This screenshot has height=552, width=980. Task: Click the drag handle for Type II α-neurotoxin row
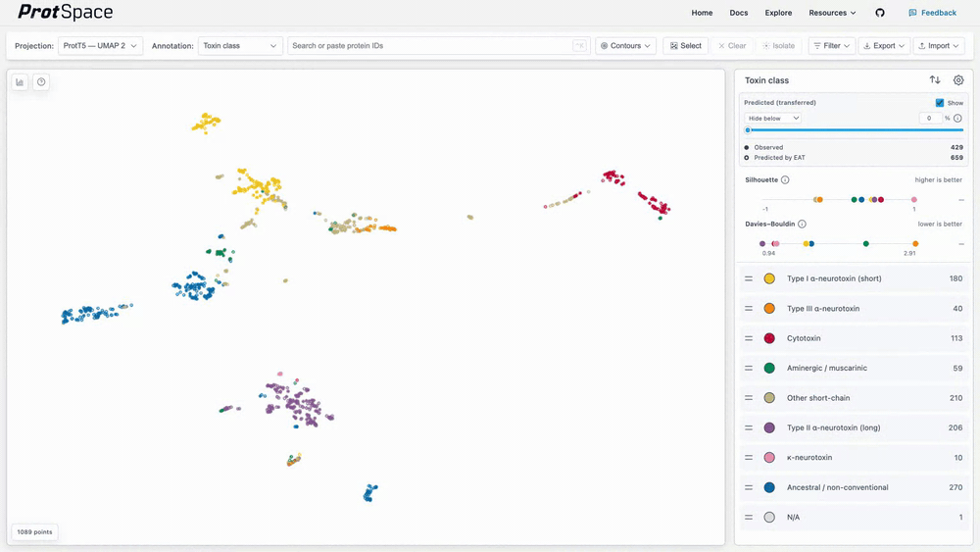[749, 427]
